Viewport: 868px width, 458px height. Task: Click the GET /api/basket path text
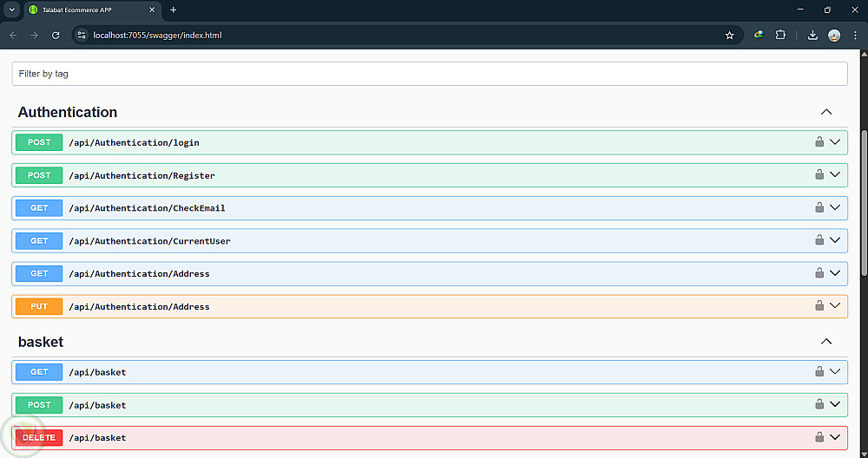(97, 372)
